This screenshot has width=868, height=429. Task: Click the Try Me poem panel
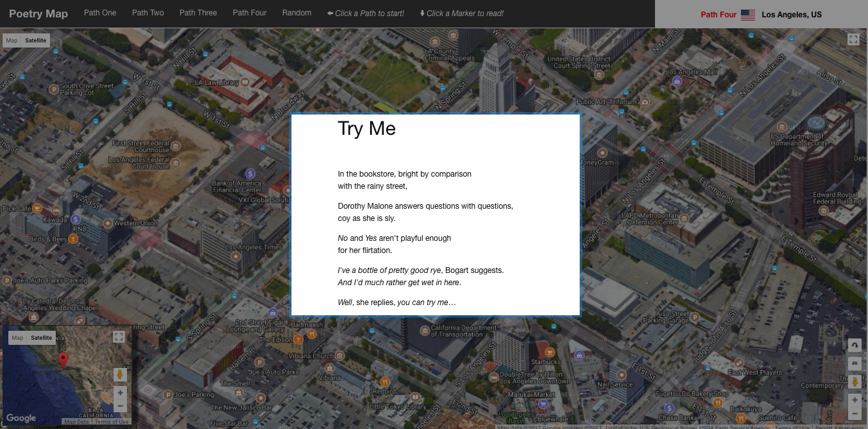[435, 214]
